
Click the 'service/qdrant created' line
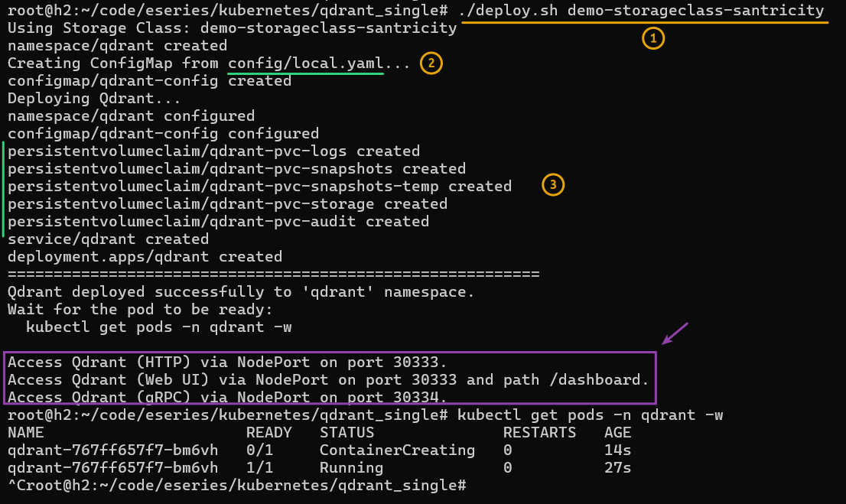tap(108, 239)
